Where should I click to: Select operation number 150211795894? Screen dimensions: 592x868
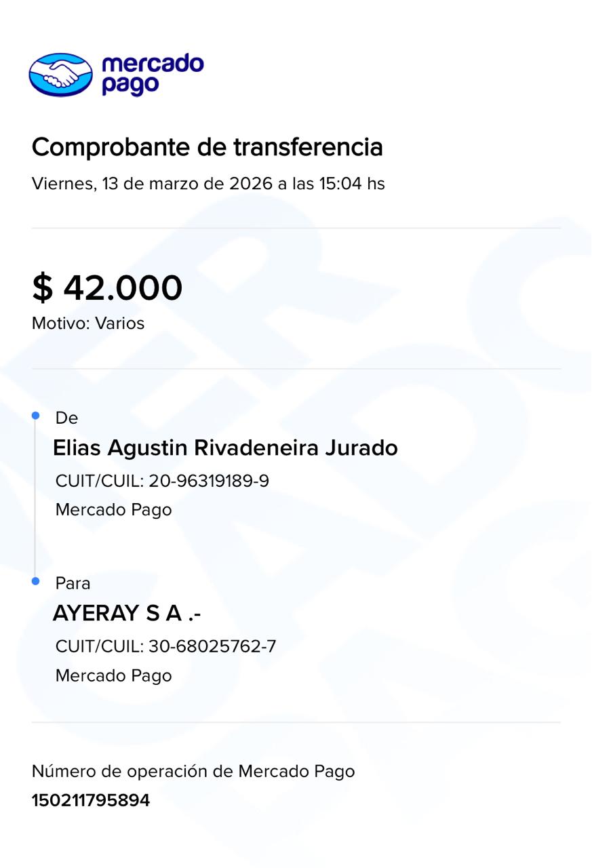coord(90,801)
